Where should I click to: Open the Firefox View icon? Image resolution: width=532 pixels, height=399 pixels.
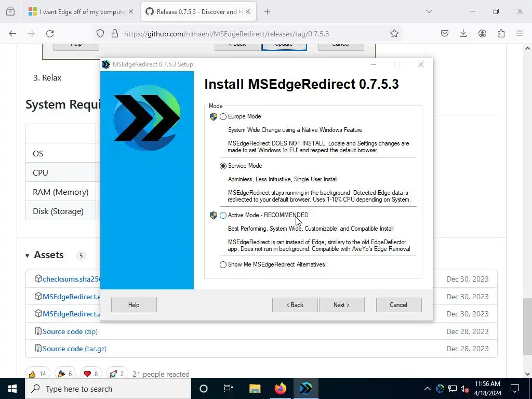[10, 12]
